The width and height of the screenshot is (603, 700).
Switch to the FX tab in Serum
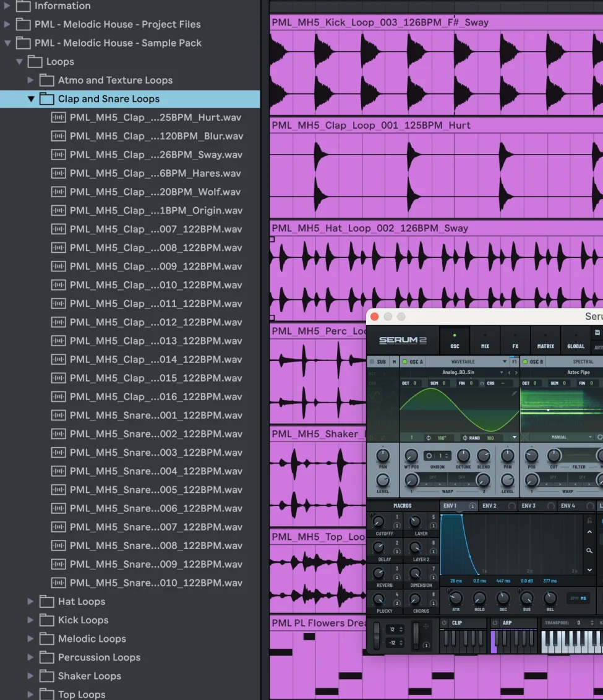pyautogui.click(x=515, y=341)
